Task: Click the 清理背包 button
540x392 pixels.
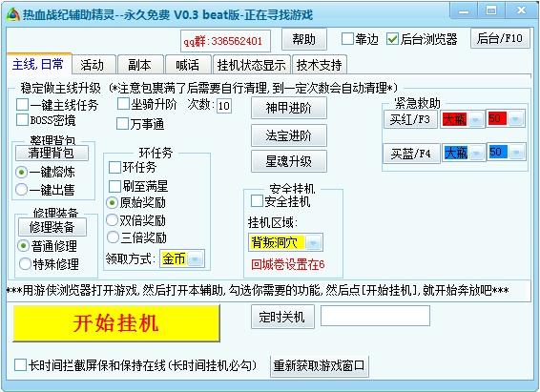Action: [52, 153]
